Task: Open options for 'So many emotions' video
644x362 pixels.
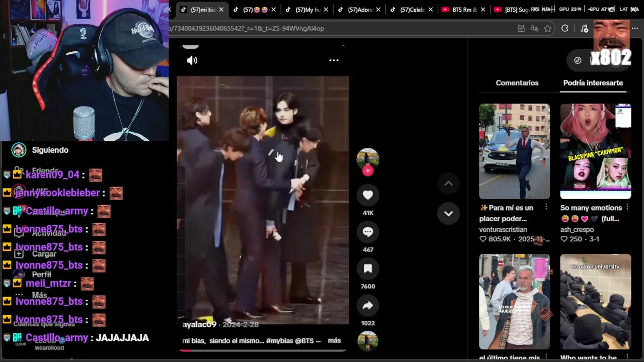Action: click(627, 208)
